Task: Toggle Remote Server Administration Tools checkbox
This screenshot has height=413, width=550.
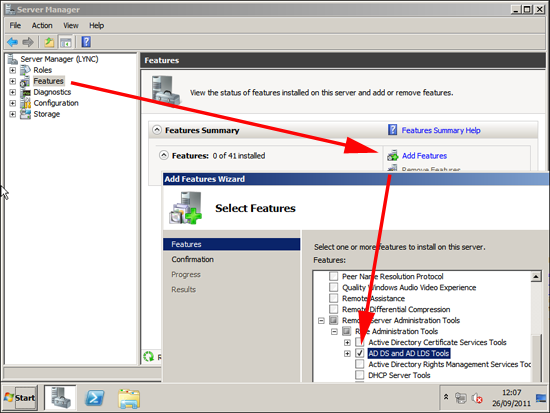Action: 334,320
